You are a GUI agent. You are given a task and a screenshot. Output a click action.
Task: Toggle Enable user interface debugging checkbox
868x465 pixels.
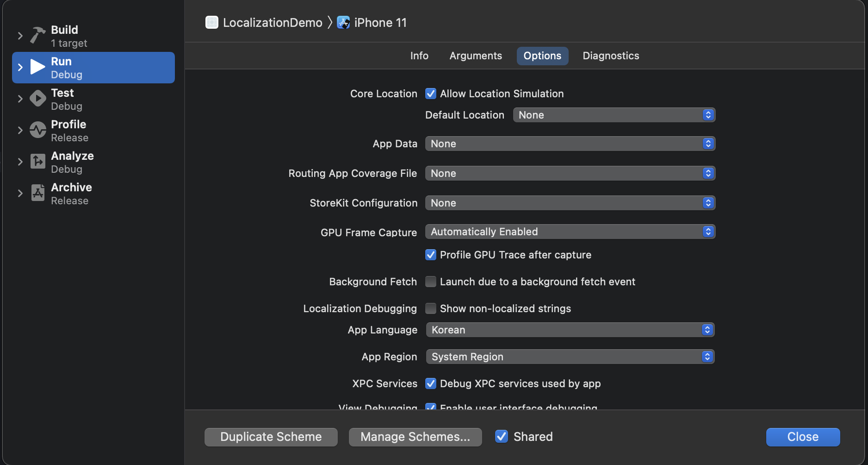[x=431, y=407]
